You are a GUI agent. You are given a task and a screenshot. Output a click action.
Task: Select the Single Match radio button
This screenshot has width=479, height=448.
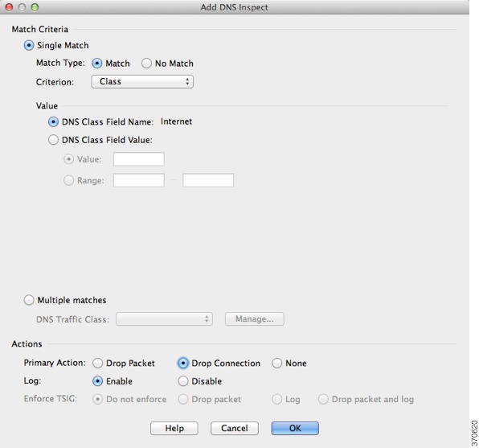click(x=29, y=46)
